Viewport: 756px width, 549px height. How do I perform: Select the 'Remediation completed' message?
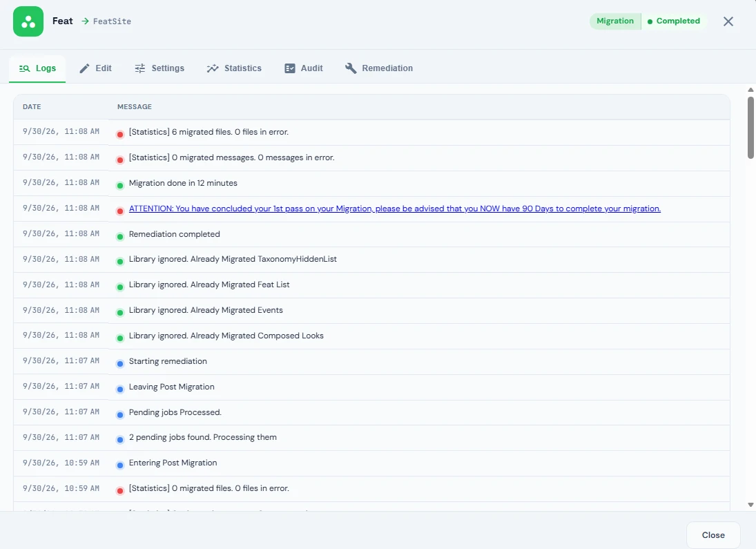(174, 234)
